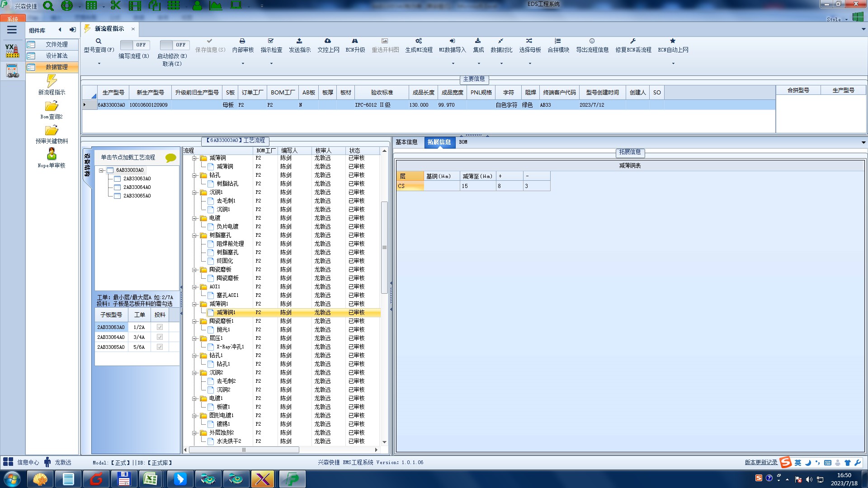
Task: Open the 版本更新记录 link
Action: [x=761, y=462]
